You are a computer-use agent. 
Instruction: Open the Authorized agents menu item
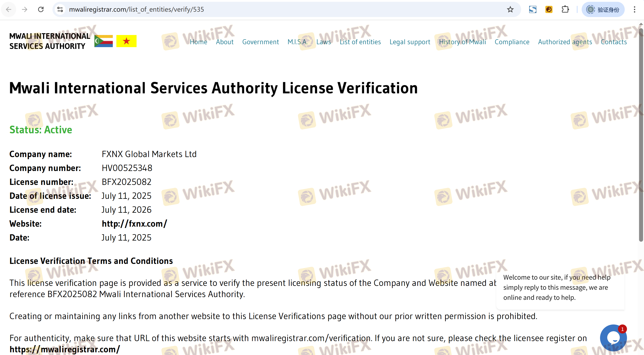[x=565, y=42]
